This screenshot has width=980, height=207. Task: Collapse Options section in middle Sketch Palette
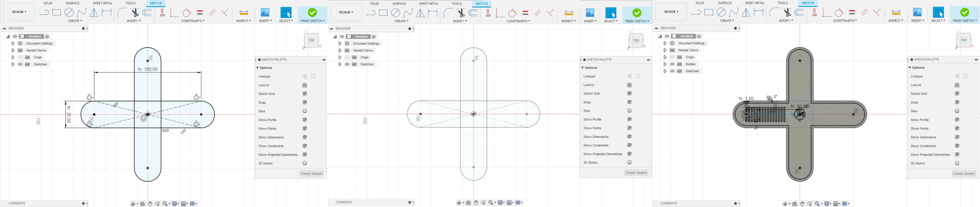point(582,67)
